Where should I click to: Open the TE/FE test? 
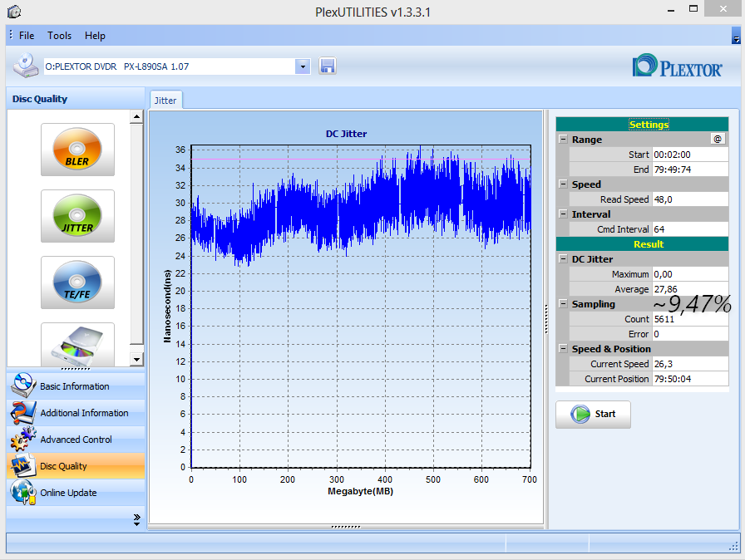click(x=77, y=282)
